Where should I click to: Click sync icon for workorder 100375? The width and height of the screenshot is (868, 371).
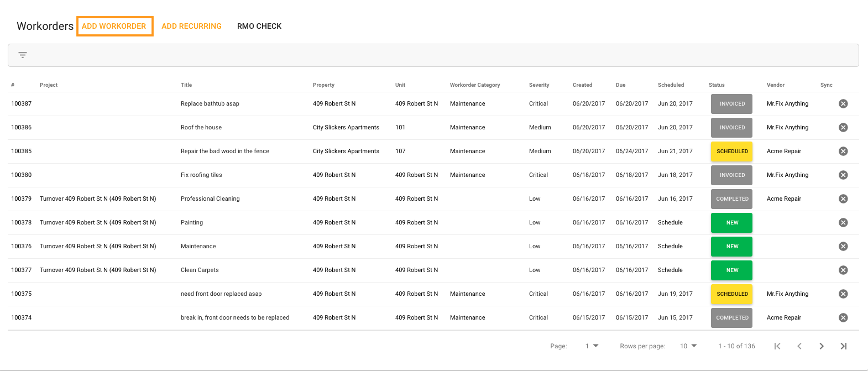843,294
